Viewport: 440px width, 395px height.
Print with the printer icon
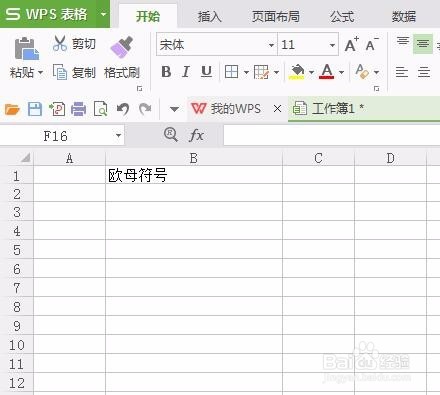(x=78, y=109)
